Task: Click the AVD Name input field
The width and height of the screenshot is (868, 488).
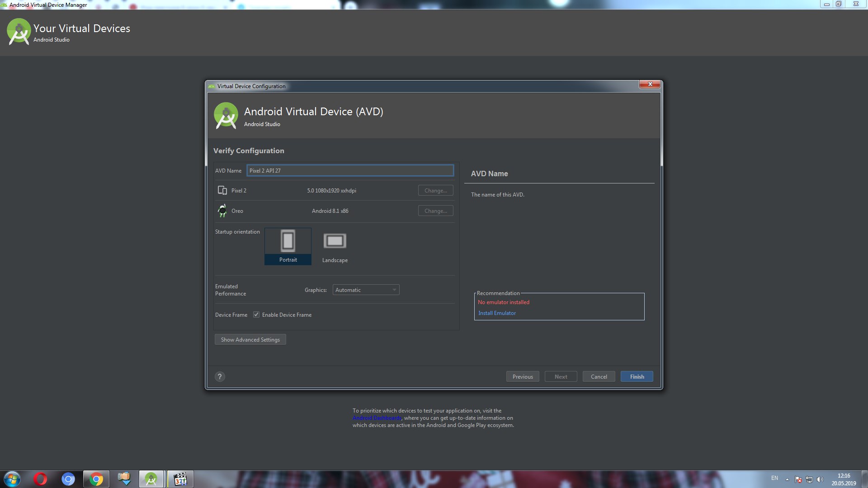Action: click(350, 170)
